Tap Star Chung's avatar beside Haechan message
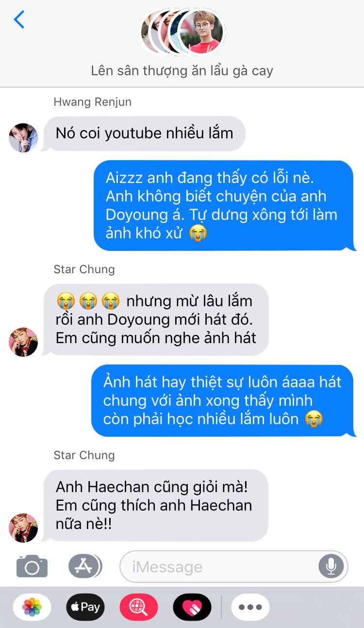Screen dimensions: 364x628 (23, 528)
